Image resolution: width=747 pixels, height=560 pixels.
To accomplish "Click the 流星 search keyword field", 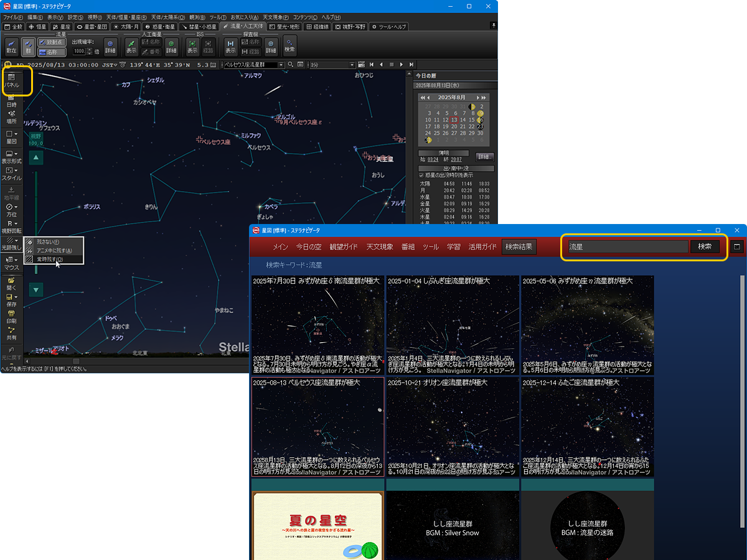I will pyautogui.click(x=628, y=246).
